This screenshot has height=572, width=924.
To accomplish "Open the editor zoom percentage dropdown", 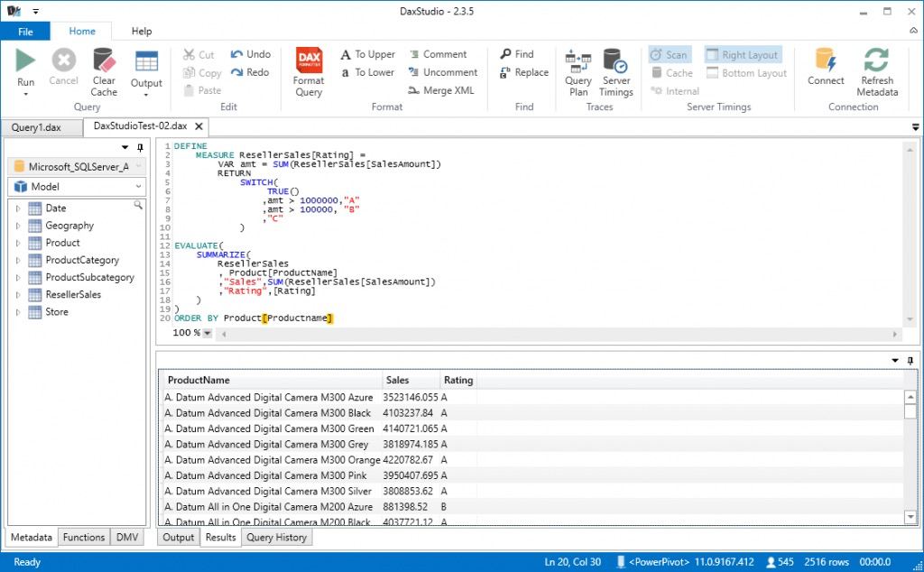I will [x=208, y=334].
